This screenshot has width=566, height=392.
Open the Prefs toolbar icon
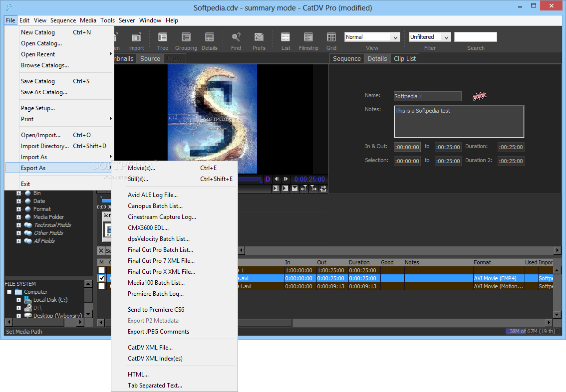click(259, 37)
